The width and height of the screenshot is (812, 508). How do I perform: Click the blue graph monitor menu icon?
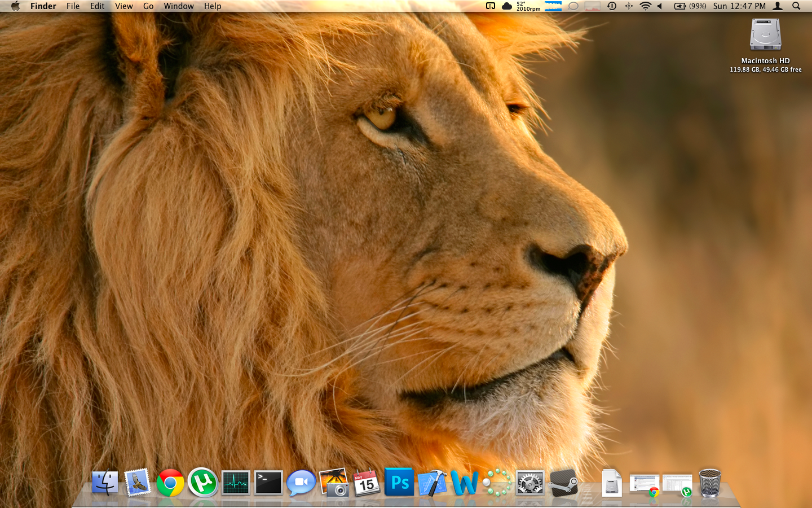click(553, 6)
